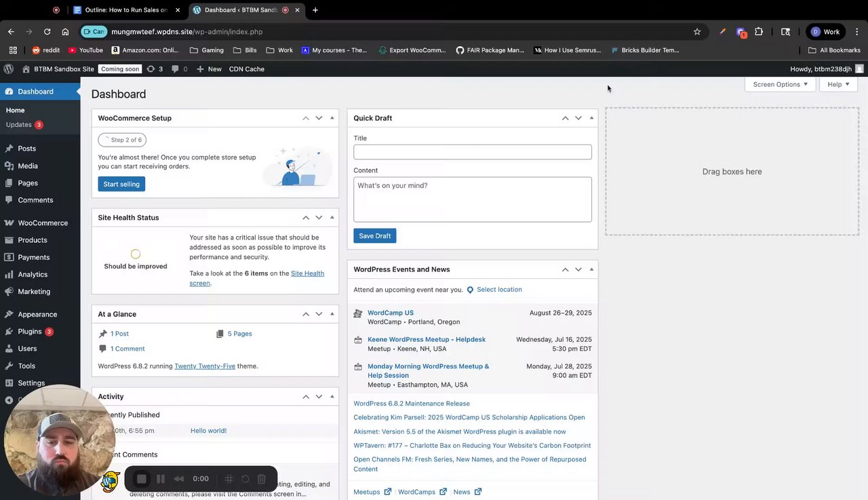Collapse the Quick Draft panel
The width and height of the screenshot is (868, 500).
(x=591, y=118)
